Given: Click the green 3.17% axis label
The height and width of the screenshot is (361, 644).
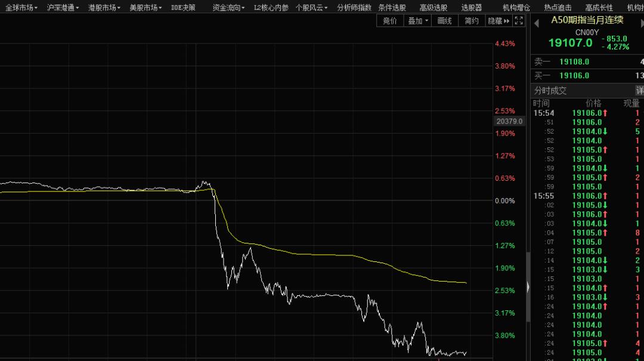Looking at the screenshot, I should (x=505, y=313).
